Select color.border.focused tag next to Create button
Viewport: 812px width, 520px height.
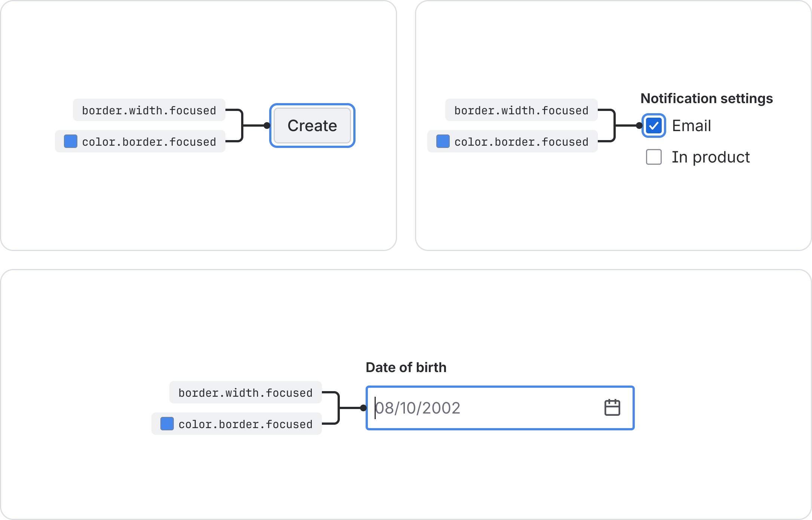tap(149, 142)
